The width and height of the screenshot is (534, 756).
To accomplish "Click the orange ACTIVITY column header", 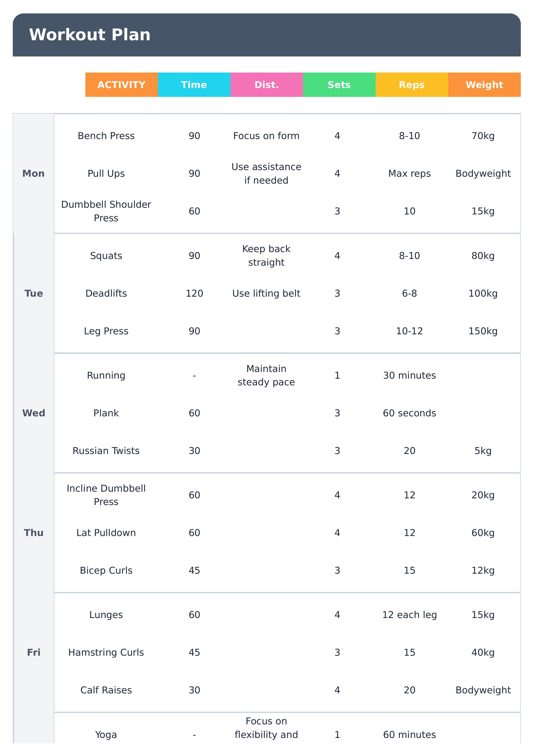I will click(x=122, y=85).
